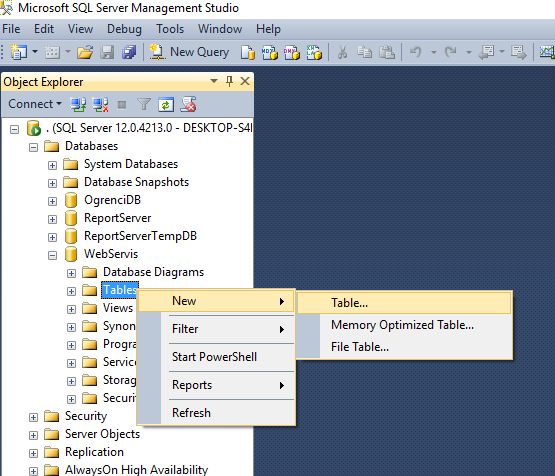The height and width of the screenshot is (476, 555).
Task: Expand the OgrenciDB database node
Action: 52,201
